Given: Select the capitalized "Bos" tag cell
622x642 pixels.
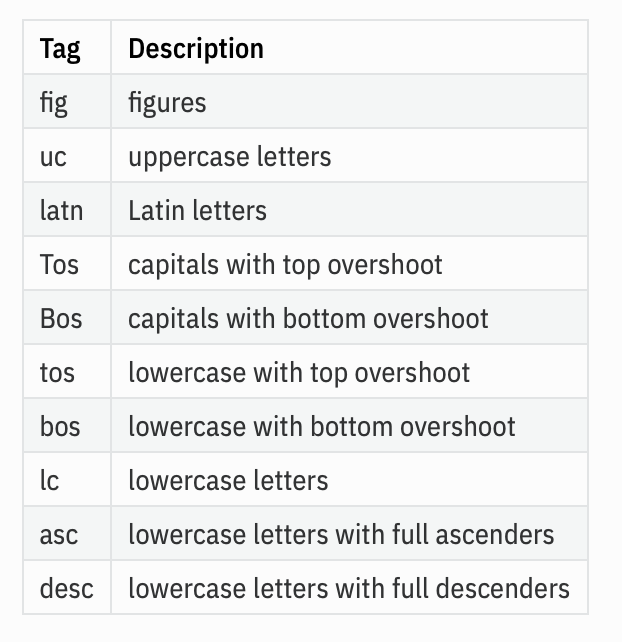Looking at the screenshot, I should tap(61, 318).
